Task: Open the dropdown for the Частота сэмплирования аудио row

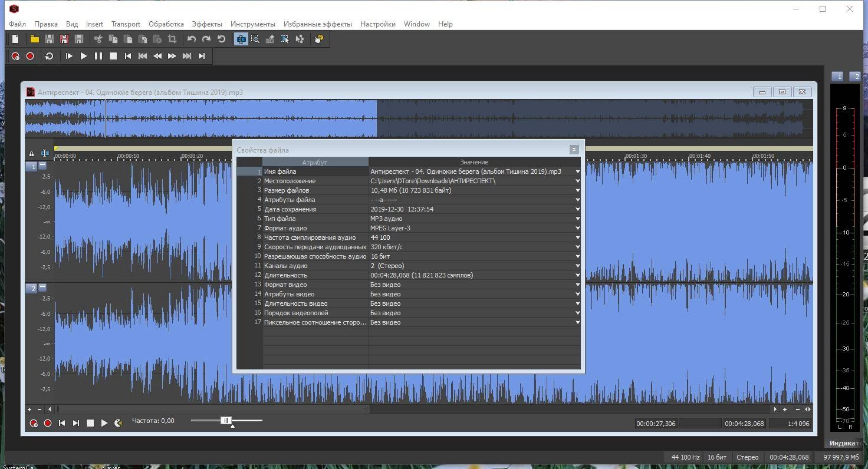Action: 577,237
